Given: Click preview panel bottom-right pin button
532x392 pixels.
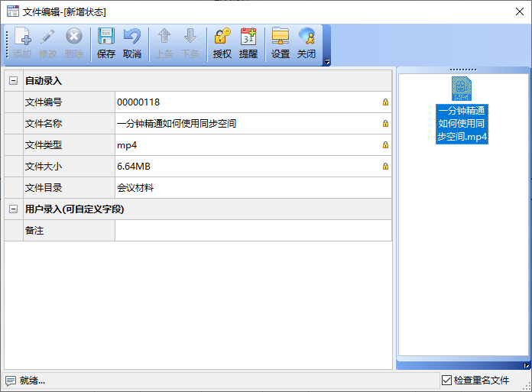Looking at the screenshot, I should coord(526,365).
